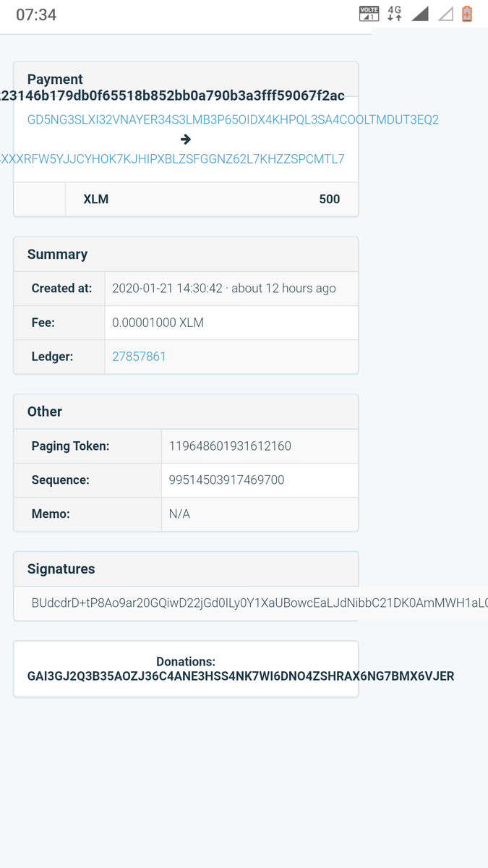
Task: Click the Summary section header
Action: coord(58,254)
